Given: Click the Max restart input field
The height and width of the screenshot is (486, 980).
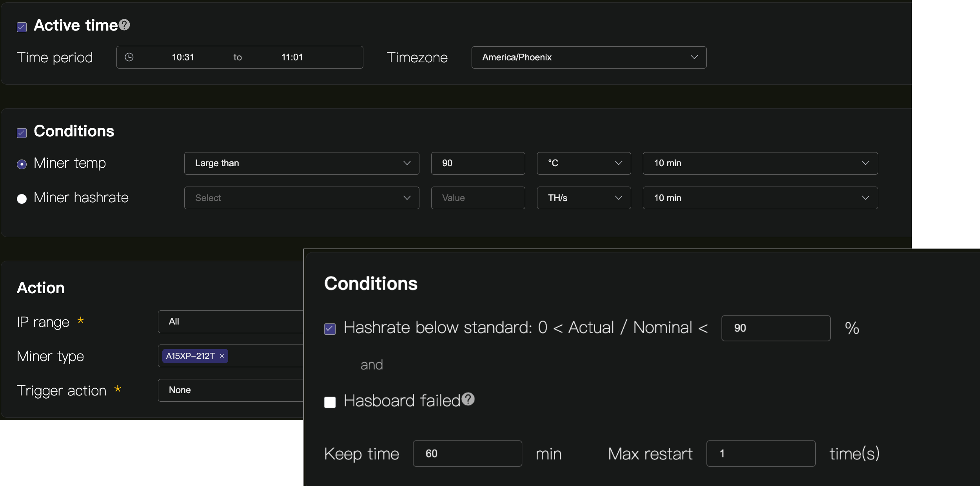Looking at the screenshot, I should coord(760,453).
